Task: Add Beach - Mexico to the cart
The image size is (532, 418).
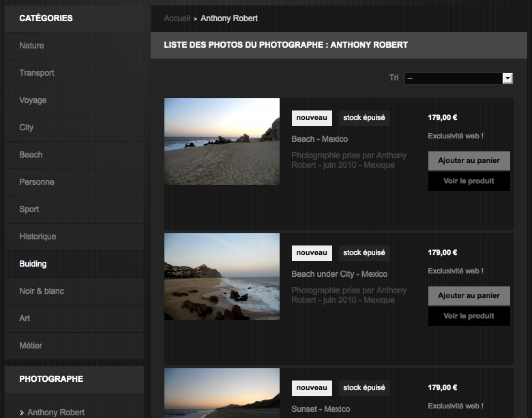Action: point(469,161)
